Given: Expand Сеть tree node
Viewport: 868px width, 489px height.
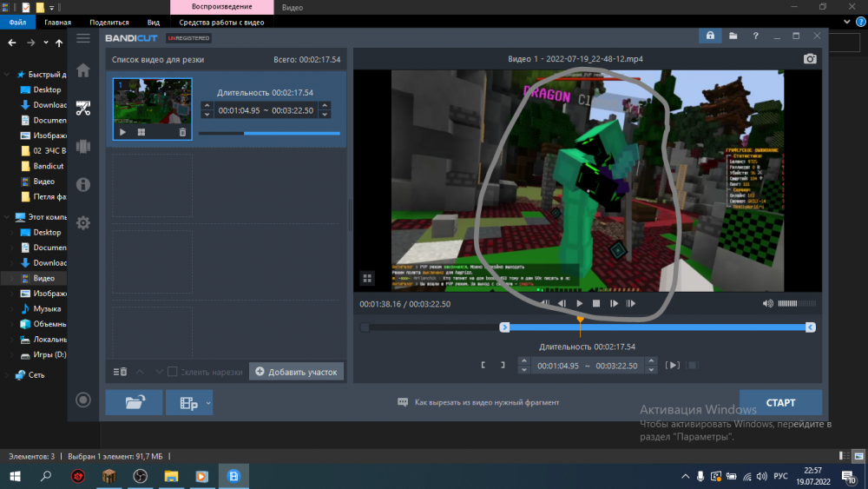Looking at the screenshot, I should [x=7, y=375].
